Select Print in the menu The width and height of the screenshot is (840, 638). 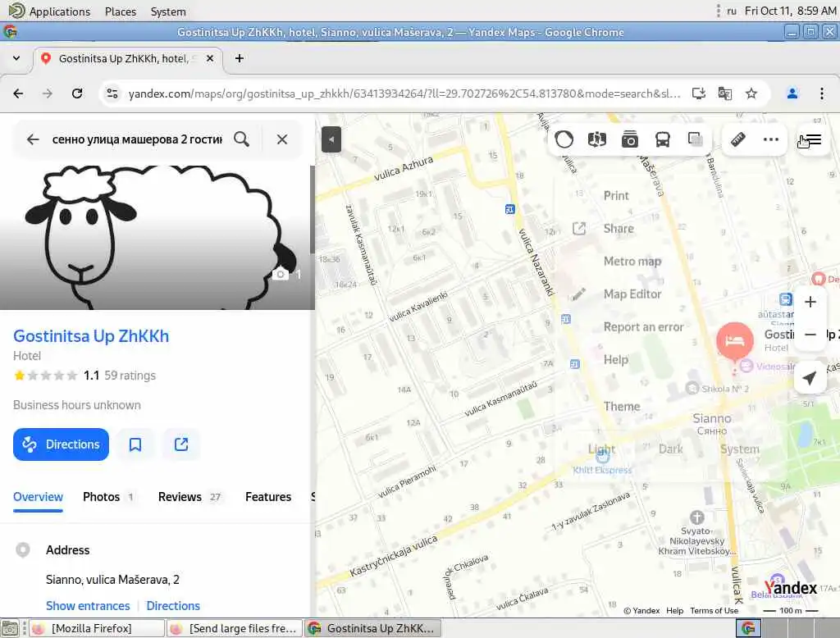[x=616, y=195]
